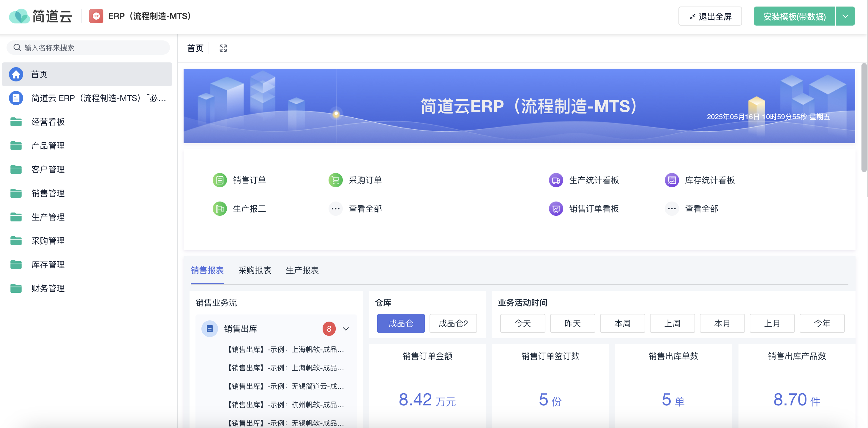Open the 生产管理 folder icon
Image resolution: width=868 pixels, height=428 pixels.
click(16, 217)
